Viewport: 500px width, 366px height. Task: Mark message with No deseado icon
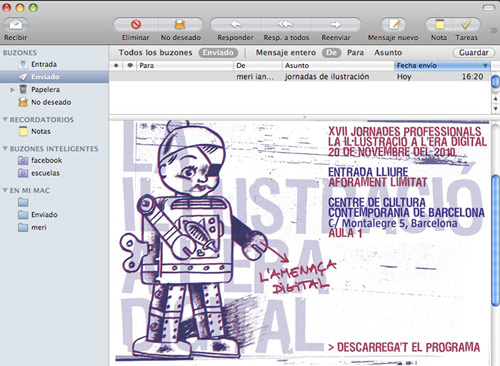180,24
